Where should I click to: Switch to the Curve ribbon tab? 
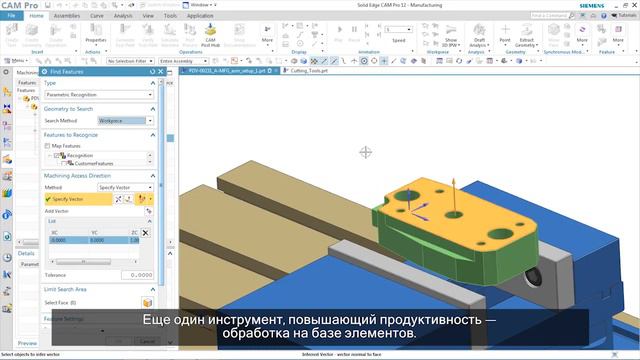tap(97, 16)
